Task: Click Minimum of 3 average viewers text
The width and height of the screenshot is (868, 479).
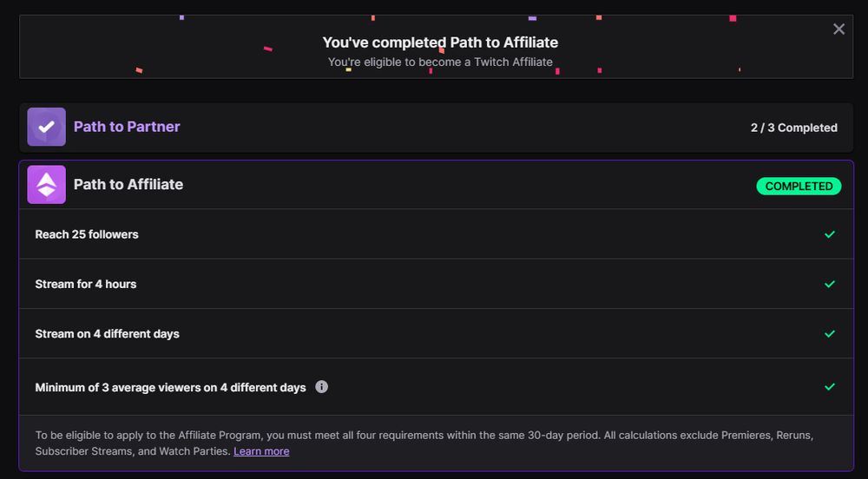Action: pyautogui.click(x=170, y=388)
